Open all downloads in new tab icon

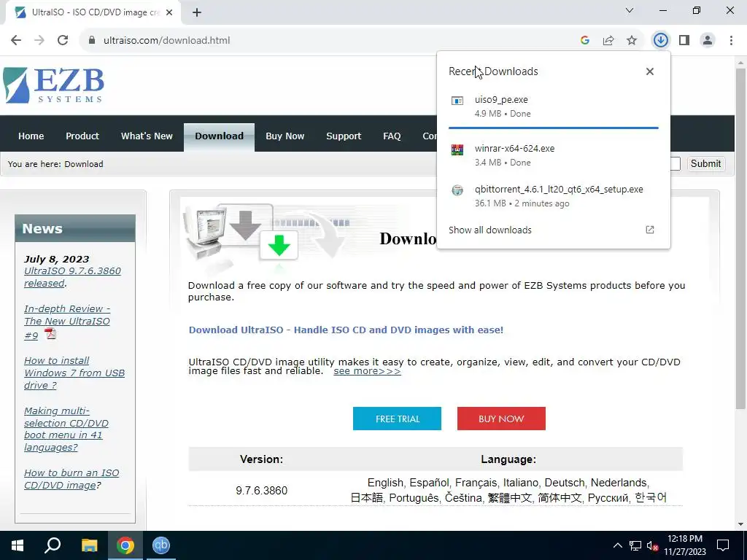(650, 230)
